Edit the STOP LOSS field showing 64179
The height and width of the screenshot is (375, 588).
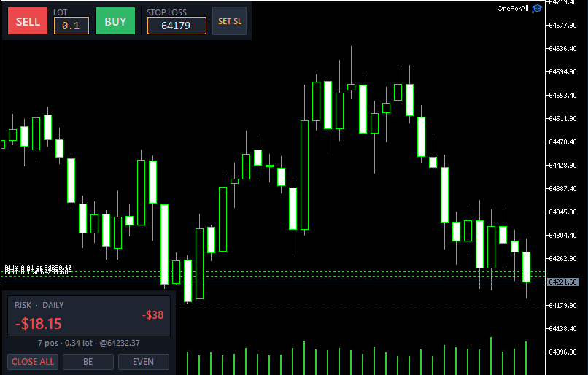[x=177, y=26]
